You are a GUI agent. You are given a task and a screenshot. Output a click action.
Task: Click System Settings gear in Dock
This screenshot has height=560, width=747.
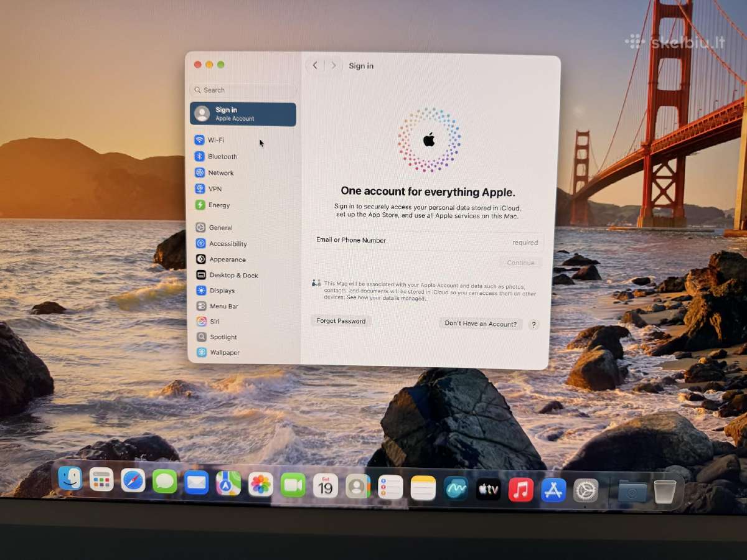586,491
